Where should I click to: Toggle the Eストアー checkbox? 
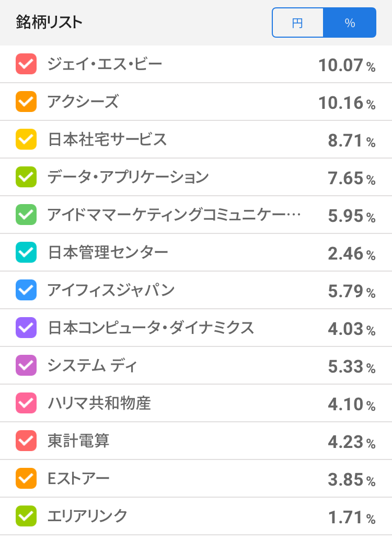(26, 478)
